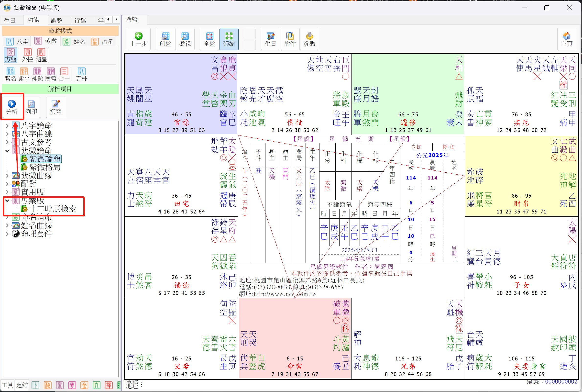582x392 pixels.
Task: Expand the 八字論命 tree node
Action: [x=7, y=125]
